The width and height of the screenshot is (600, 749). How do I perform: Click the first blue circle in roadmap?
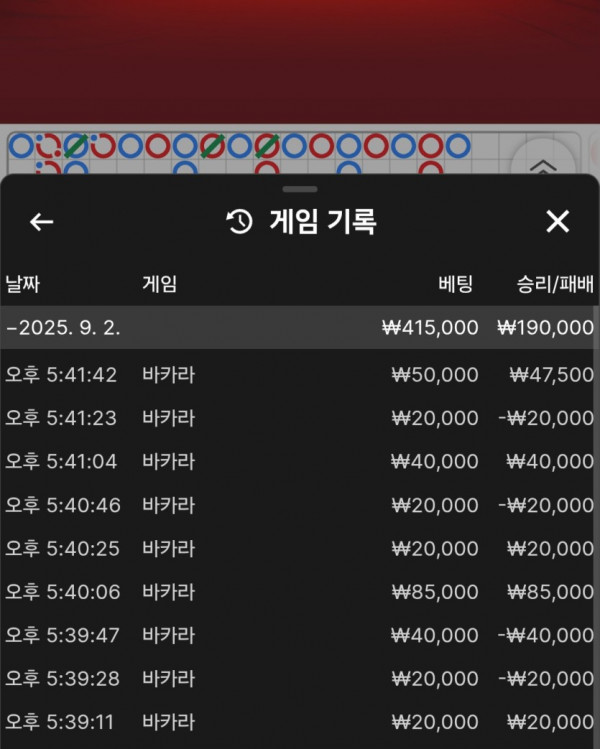(x=21, y=146)
